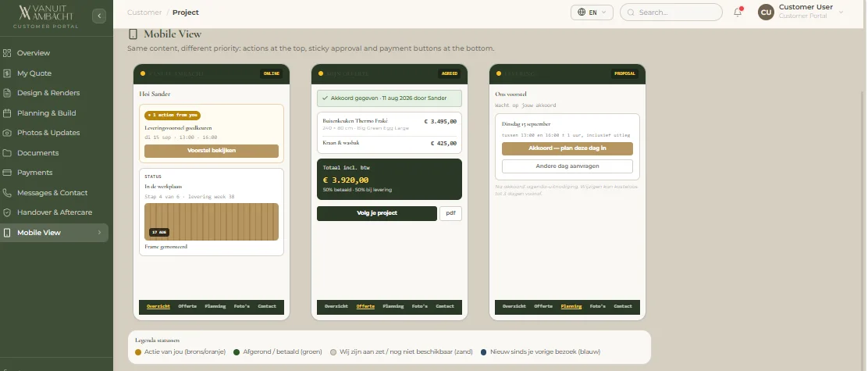Click the AGREED status badge
The height and width of the screenshot is (371, 868).
[448, 73]
